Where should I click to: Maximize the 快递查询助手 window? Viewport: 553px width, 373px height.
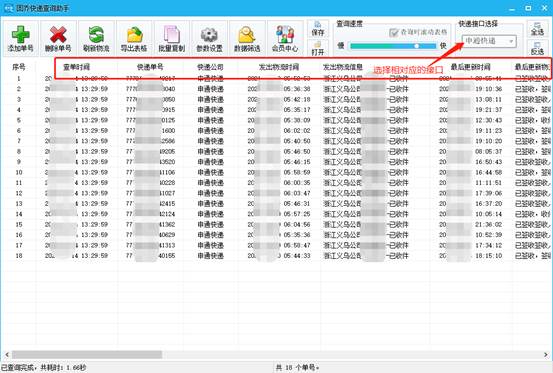[528, 8]
